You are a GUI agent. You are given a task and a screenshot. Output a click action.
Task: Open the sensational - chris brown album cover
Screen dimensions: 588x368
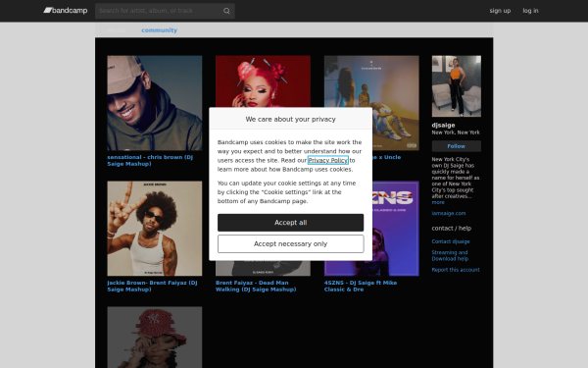[155, 103]
